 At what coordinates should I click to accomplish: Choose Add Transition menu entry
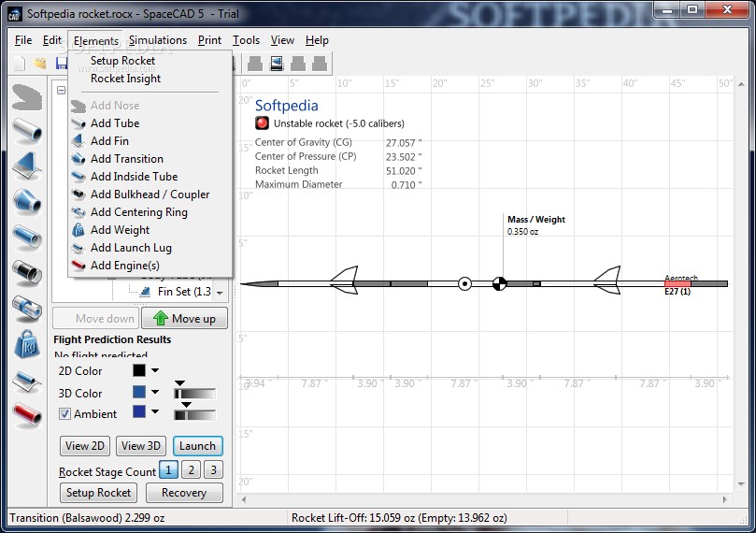[x=127, y=159]
